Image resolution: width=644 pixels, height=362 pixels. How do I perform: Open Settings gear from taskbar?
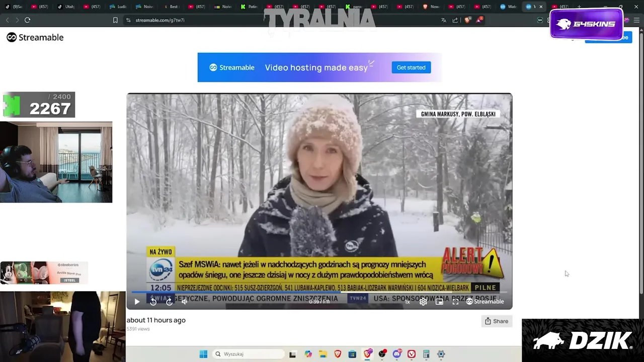pos(441,354)
